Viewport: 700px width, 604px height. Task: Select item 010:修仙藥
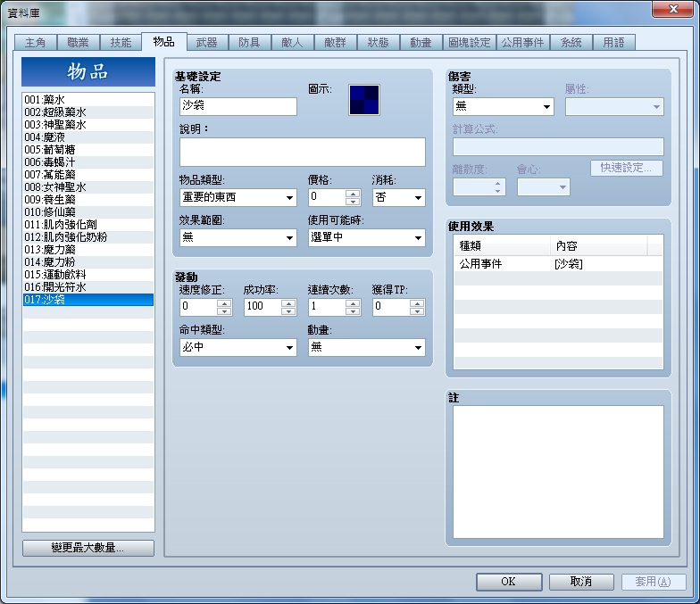click(88, 212)
